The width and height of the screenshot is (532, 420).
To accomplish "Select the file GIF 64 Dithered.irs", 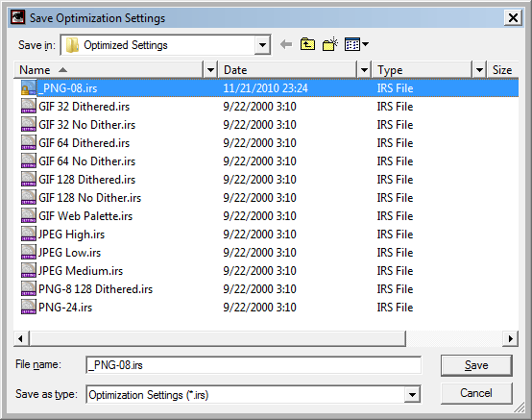I will (85, 143).
